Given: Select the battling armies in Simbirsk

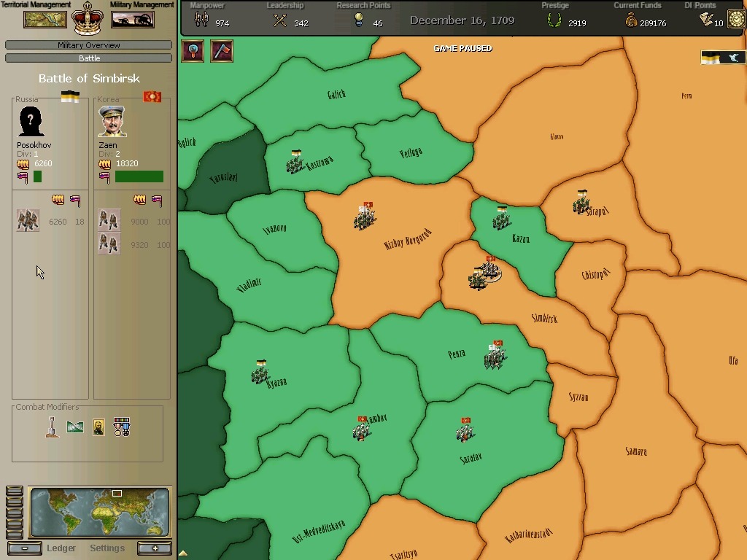Looking at the screenshot, I should pos(485,274).
